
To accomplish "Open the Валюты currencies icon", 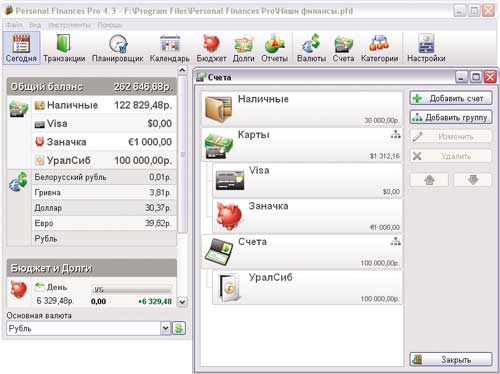I will tap(311, 48).
